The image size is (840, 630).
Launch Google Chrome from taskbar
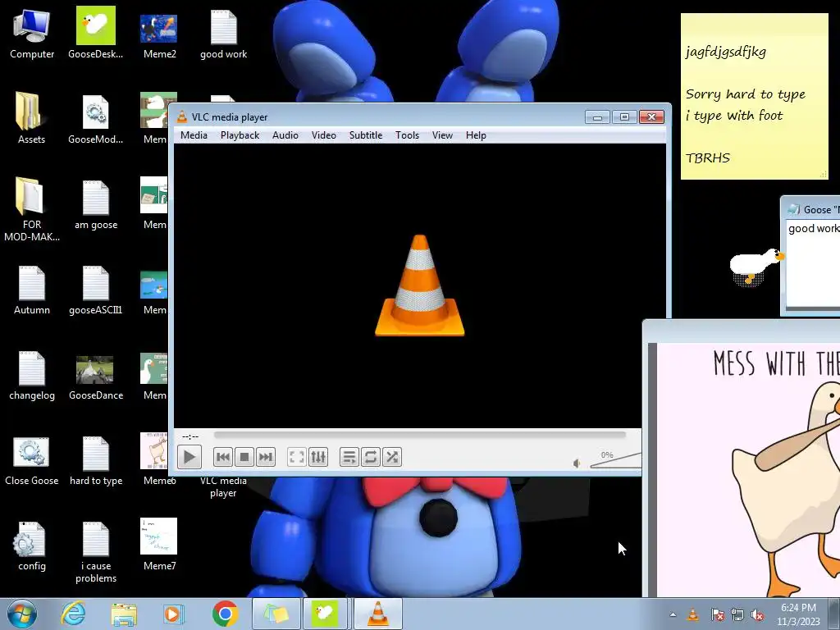tap(225, 614)
